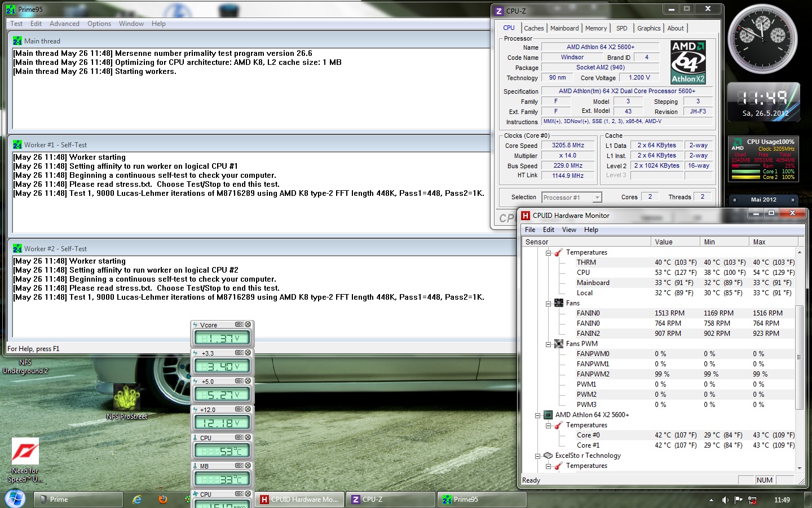Open the View menu in HWMonitor
The height and width of the screenshot is (508, 812).
coord(569,230)
